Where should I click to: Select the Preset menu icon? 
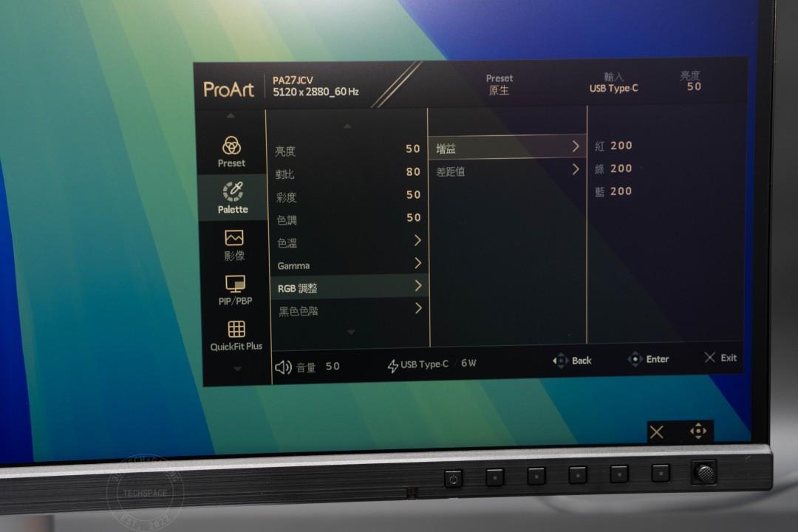231,146
